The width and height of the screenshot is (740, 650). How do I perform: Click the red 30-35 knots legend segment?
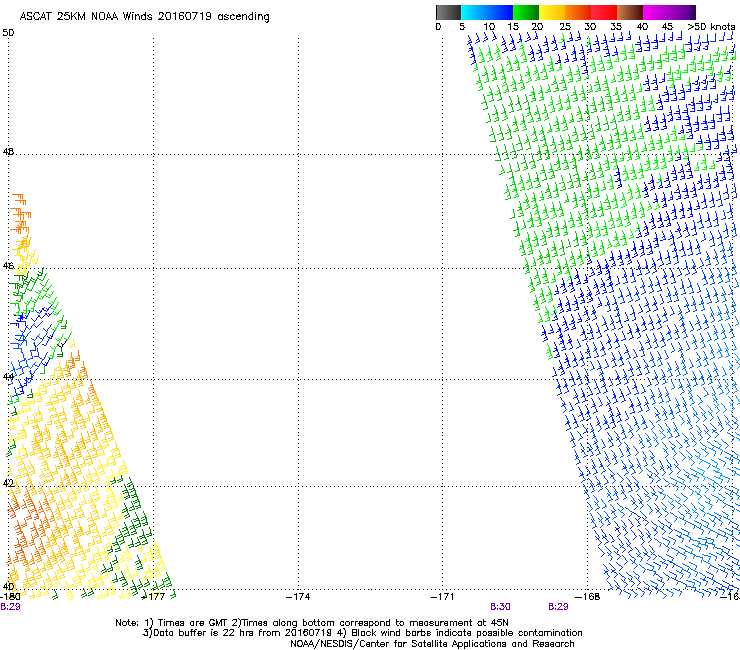click(604, 12)
